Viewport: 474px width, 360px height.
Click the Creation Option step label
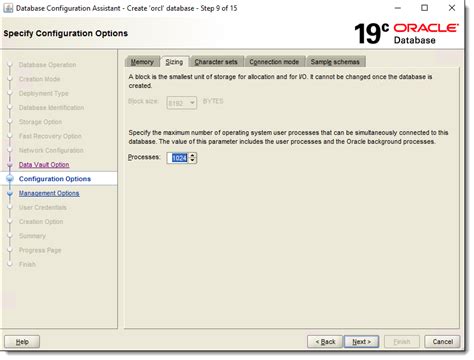(41, 222)
